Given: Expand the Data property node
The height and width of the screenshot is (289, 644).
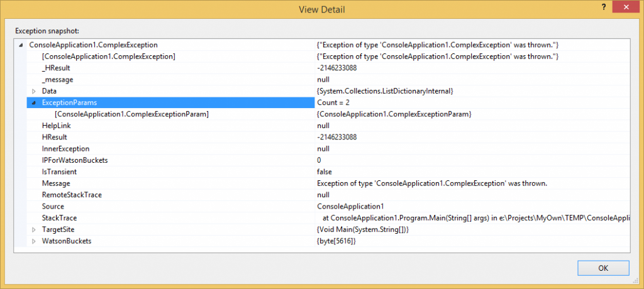Looking at the screenshot, I should (x=34, y=91).
